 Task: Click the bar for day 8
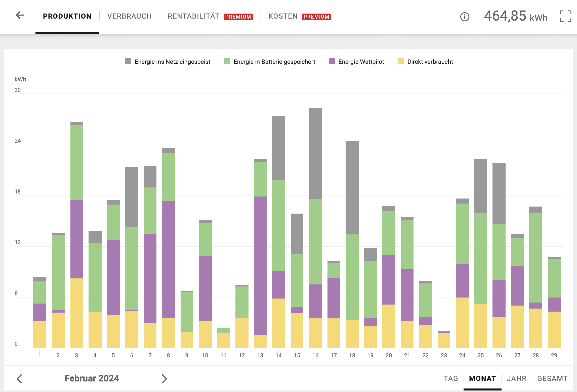click(169, 248)
